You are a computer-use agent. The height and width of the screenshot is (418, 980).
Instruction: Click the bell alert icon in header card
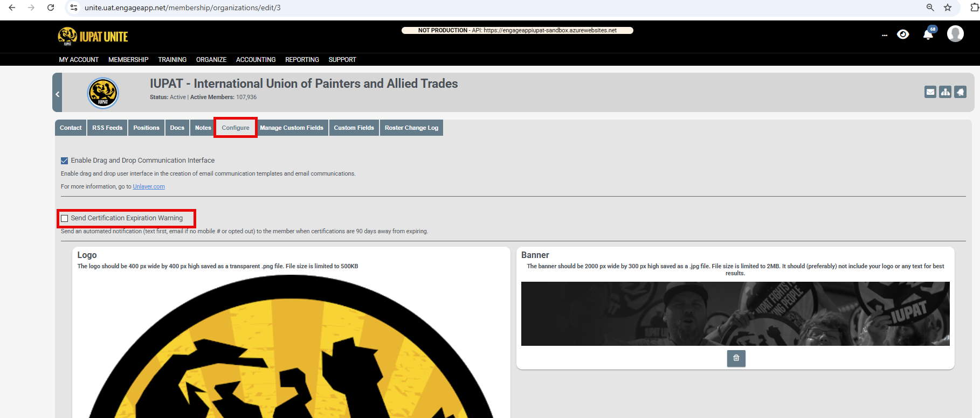pyautogui.click(x=960, y=92)
